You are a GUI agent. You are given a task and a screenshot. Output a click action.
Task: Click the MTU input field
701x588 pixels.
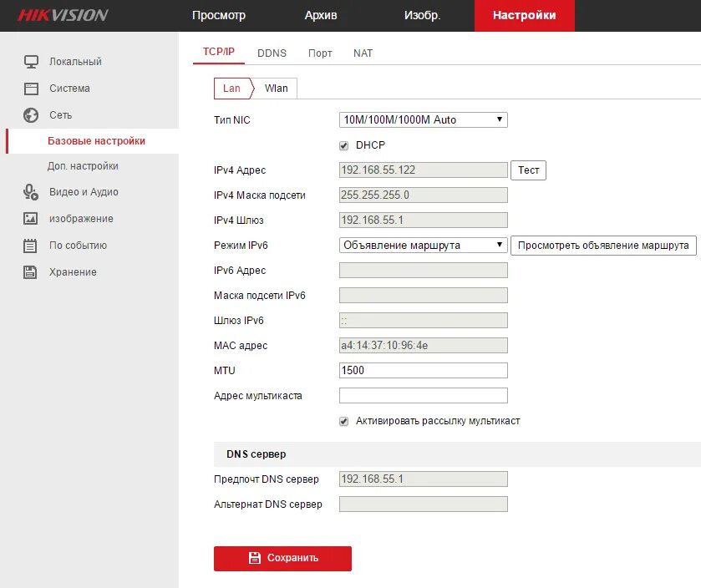[424, 370]
